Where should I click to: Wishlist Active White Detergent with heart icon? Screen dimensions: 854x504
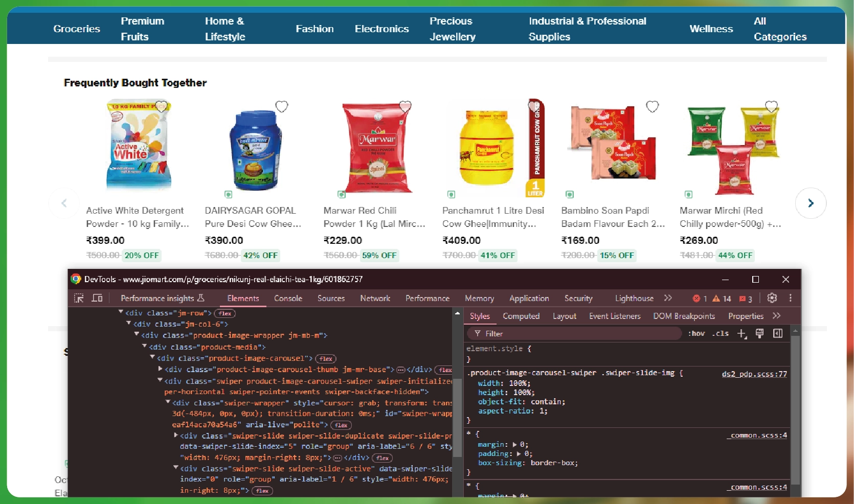[162, 106]
